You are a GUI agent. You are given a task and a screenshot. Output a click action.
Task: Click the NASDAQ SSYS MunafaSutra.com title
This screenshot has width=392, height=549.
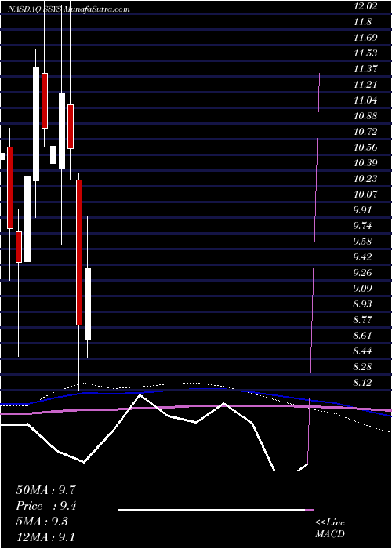coord(70,9)
